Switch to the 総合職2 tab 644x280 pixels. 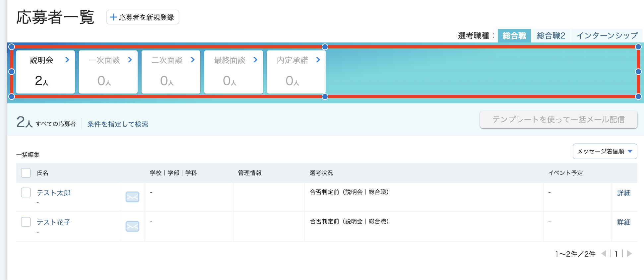pos(551,35)
